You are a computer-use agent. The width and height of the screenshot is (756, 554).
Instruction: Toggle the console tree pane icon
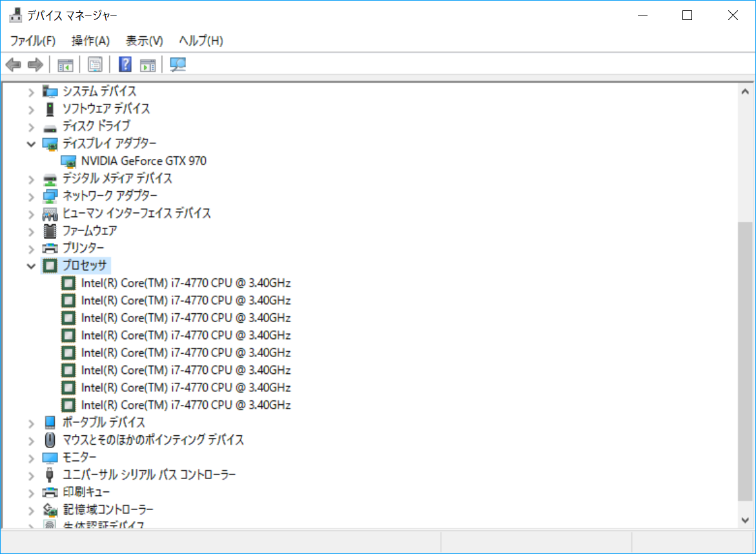click(x=65, y=65)
